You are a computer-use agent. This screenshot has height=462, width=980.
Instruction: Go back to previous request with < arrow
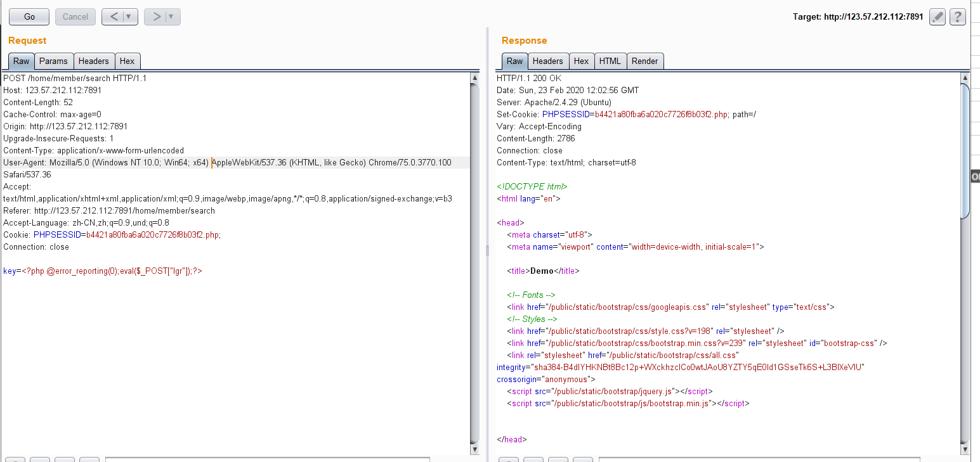point(113,17)
